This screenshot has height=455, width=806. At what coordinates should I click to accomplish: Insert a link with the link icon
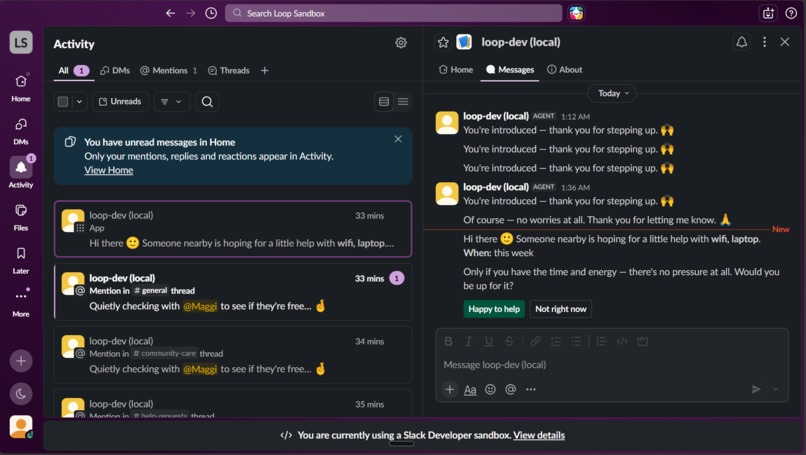(535, 341)
